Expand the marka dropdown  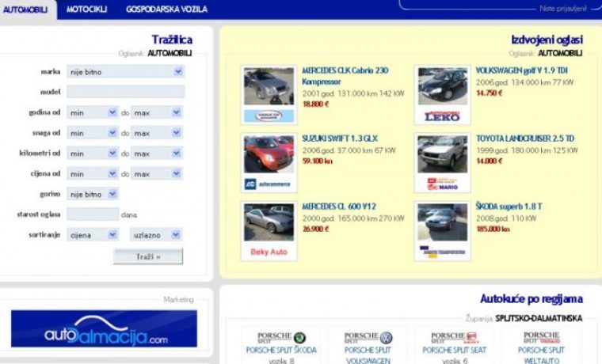click(x=125, y=72)
